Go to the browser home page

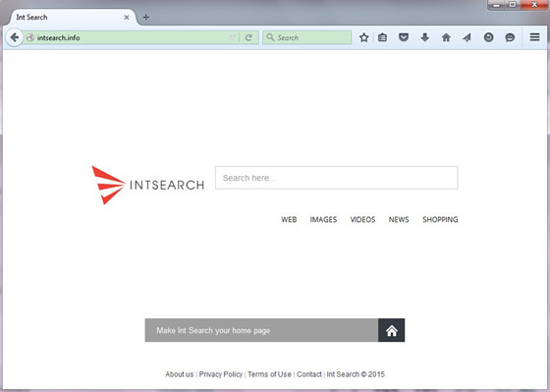(446, 37)
